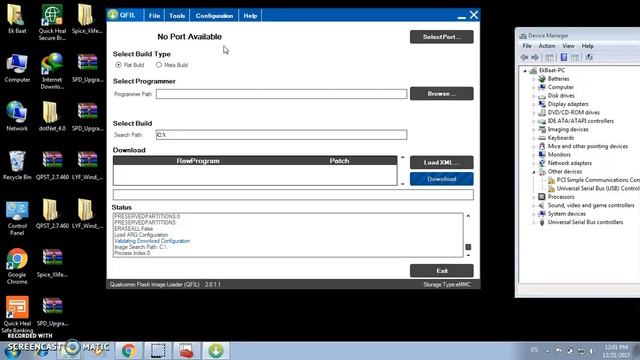
Task: Expand Keyboards in Device Manager
Action: [533, 138]
